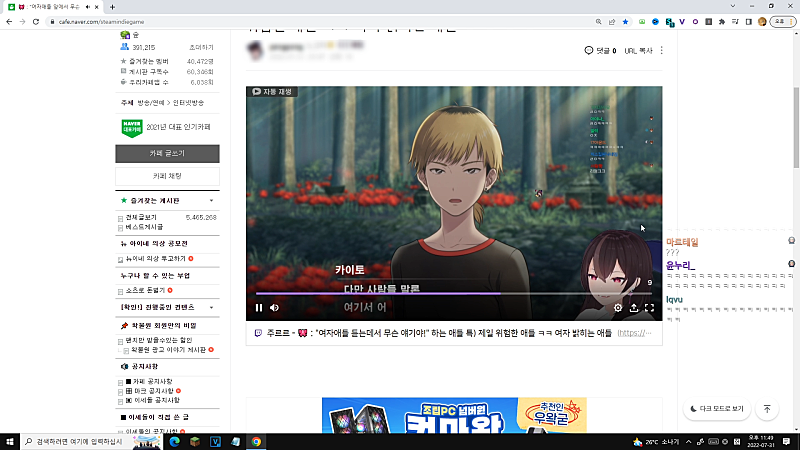Click 초대하기 invite link

(x=202, y=47)
